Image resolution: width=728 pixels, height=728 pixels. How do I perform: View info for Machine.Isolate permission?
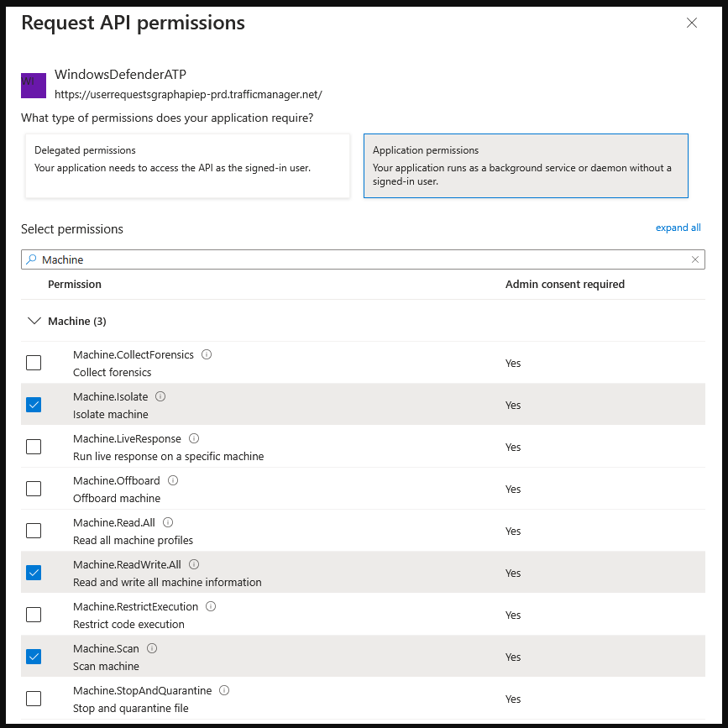point(160,396)
